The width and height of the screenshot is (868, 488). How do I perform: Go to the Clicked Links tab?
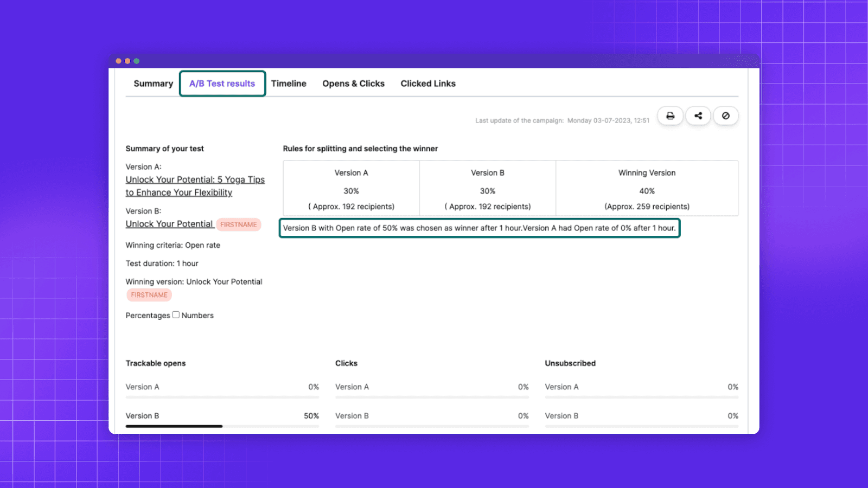428,84
